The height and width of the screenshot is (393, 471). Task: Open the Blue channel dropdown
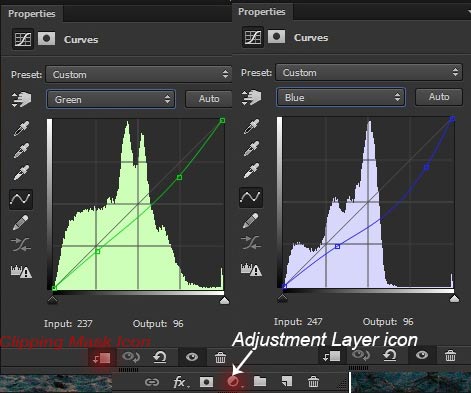pos(341,97)
